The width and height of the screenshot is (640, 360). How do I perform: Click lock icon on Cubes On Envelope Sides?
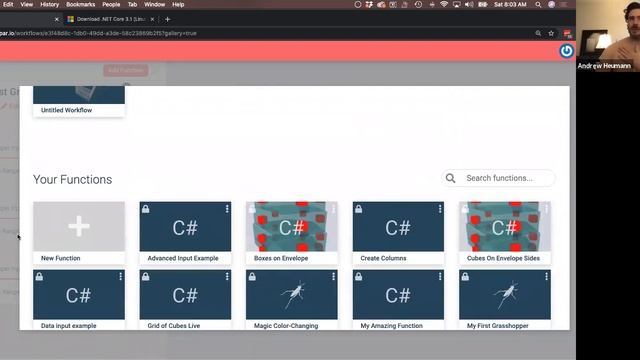[x=465, y=209]
